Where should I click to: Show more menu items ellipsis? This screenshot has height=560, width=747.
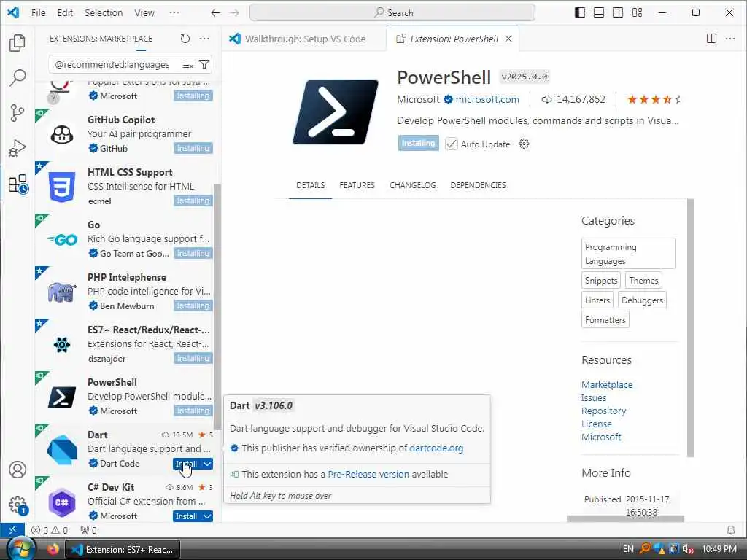coord(174,13)
